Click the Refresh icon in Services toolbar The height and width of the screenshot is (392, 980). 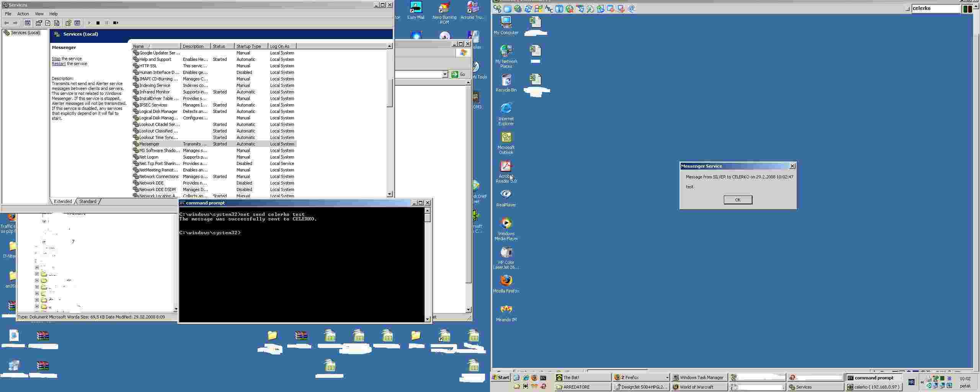coord(48,23)
